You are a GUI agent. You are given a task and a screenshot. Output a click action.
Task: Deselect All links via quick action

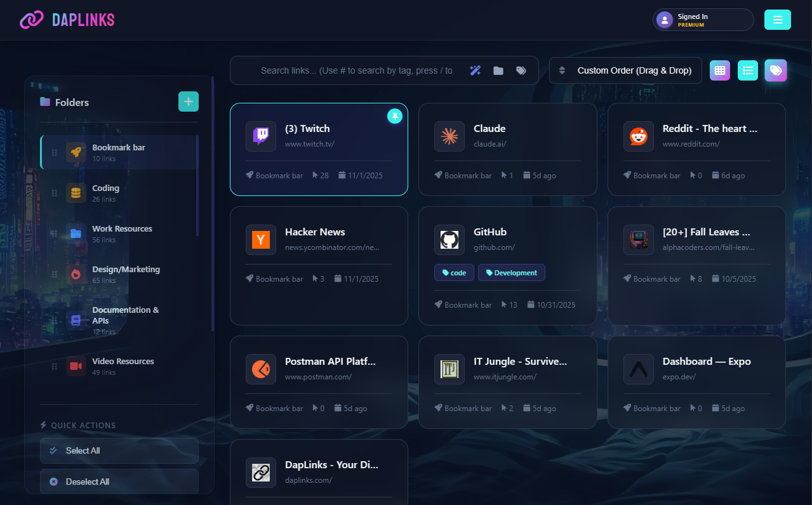pos(119,481)
